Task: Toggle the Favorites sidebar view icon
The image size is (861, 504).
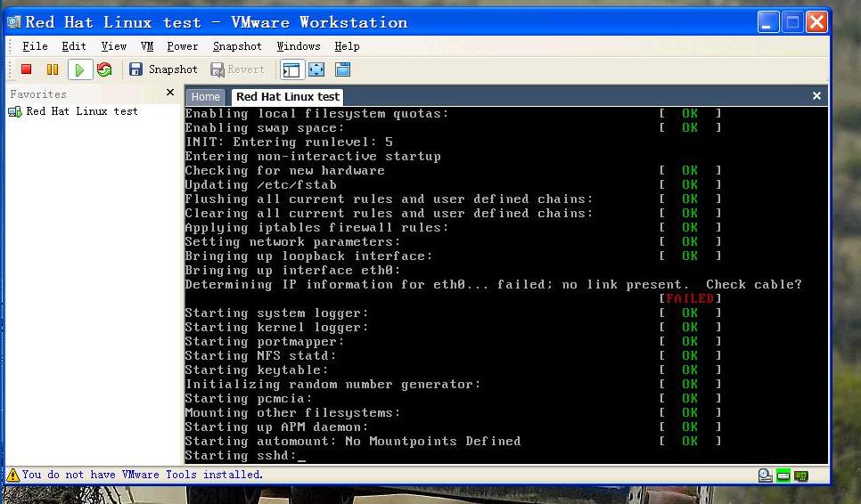Action: click(291, 69)
